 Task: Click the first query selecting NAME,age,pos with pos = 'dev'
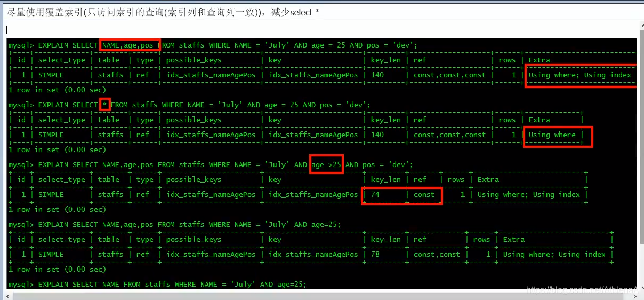[x=213, y=45]
